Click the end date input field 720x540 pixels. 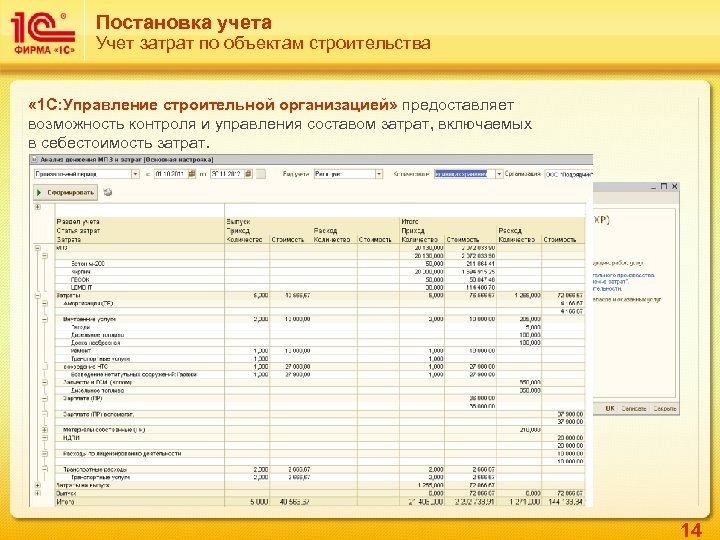tap(227, 174)
